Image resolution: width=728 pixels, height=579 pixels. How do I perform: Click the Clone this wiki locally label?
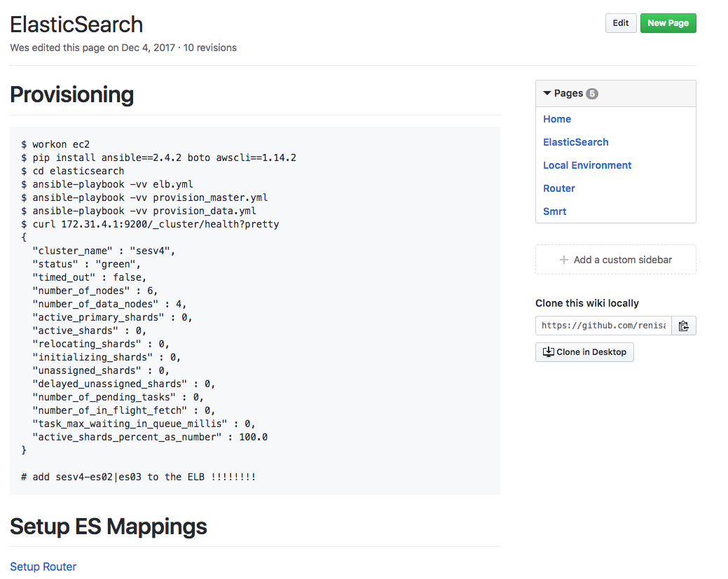click(x=587, y=303)
